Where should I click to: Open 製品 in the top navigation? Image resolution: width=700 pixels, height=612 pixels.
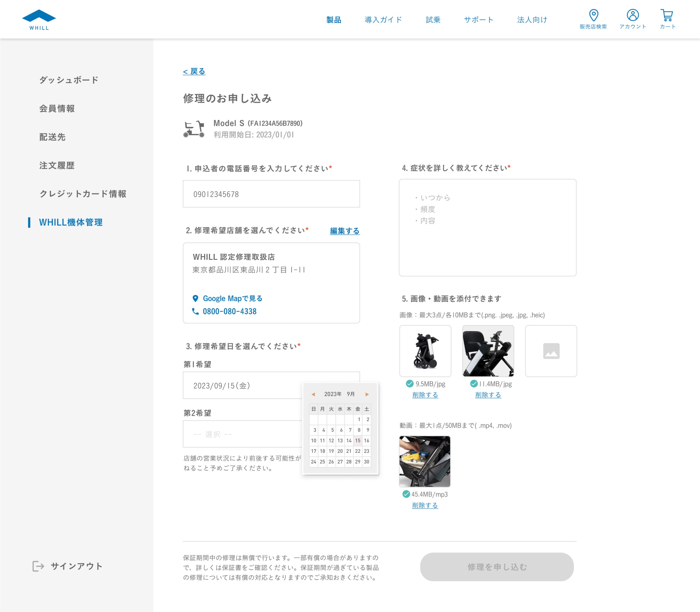(334, 20)
